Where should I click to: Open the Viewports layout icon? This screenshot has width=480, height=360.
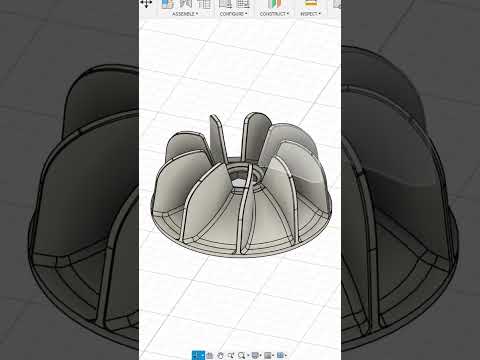[x=281, y=356]
